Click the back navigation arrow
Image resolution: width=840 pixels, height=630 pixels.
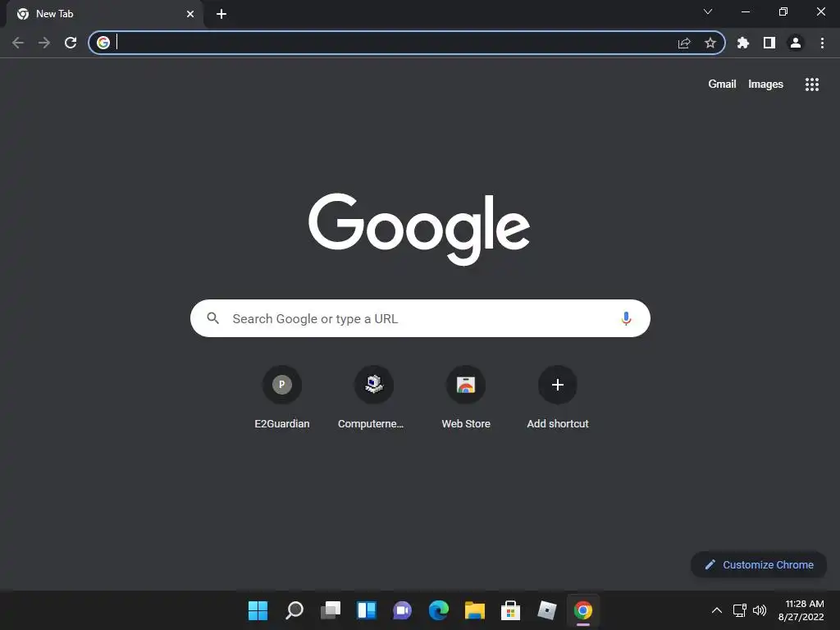18,43
